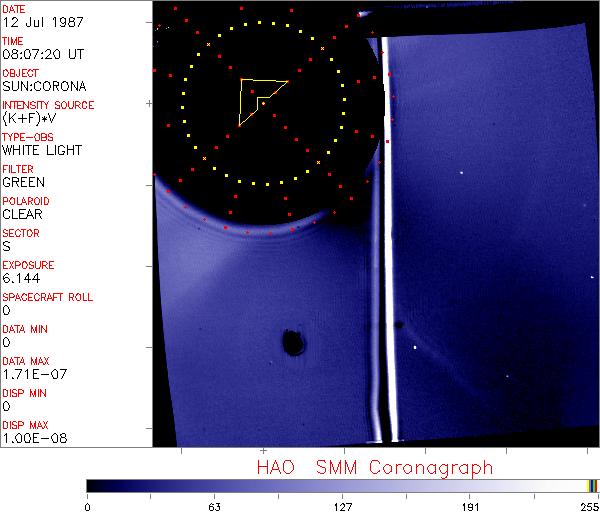
Task: Click the EXPOSURE value 6.144
Action: (21, 278)
